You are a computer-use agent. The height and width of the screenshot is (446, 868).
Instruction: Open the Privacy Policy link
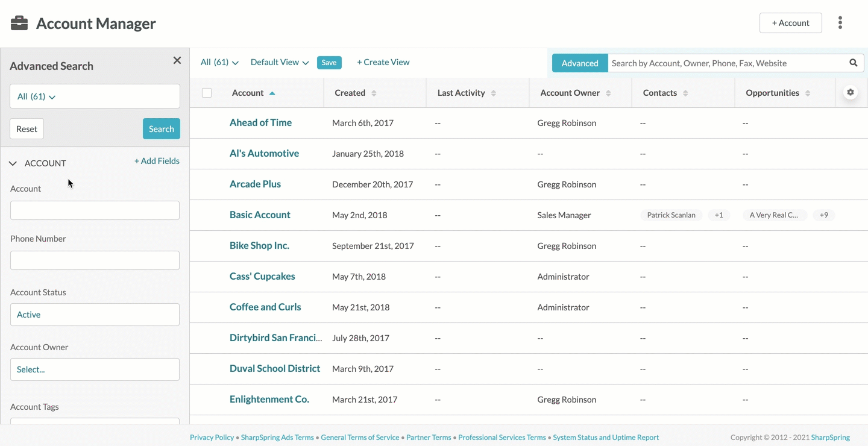(x=212, y=438)
